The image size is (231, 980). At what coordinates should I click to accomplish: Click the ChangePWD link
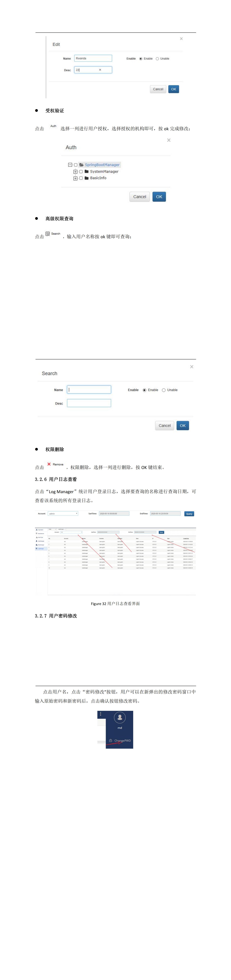[123, 740]
